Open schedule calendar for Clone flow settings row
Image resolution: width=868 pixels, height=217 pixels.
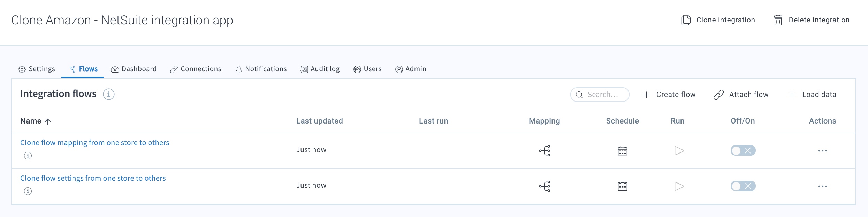[x=623, y=186]
